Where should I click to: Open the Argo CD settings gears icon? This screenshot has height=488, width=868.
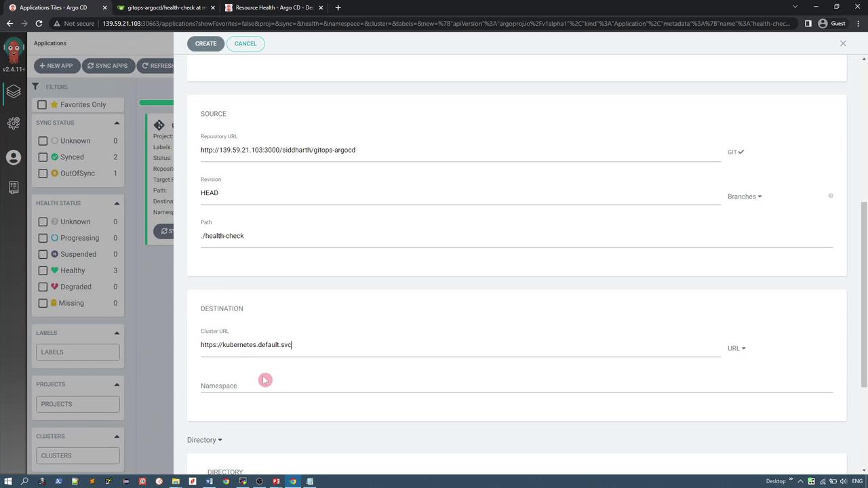pyautogui.click(x=14, y=123)
